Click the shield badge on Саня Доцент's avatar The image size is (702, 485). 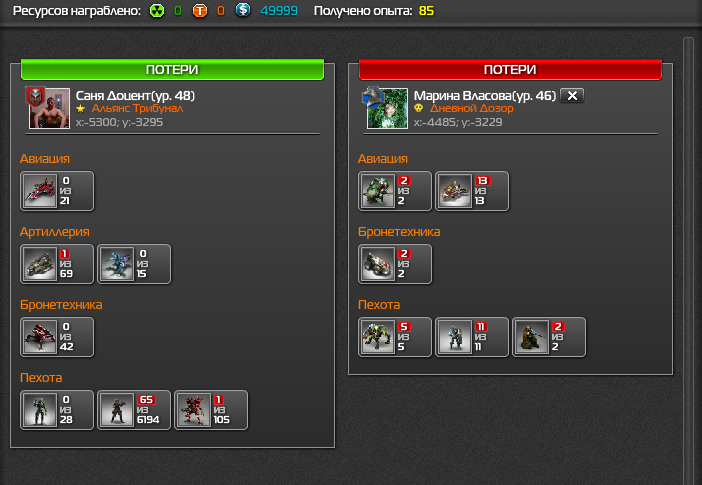tap(35, 97)
